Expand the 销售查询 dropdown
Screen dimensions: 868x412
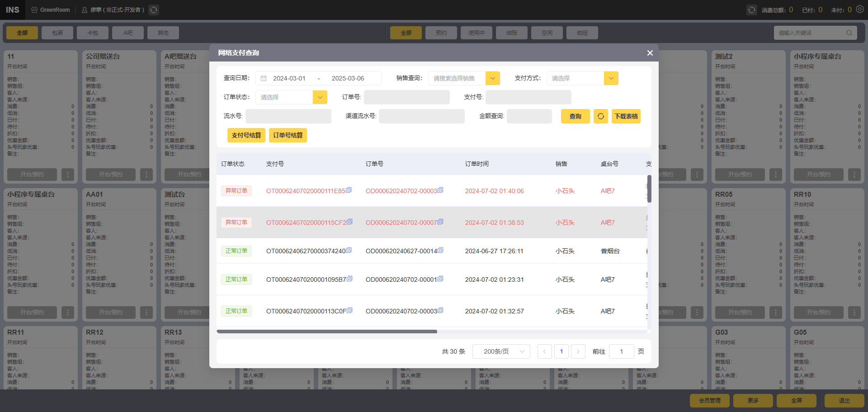(493, 78)
